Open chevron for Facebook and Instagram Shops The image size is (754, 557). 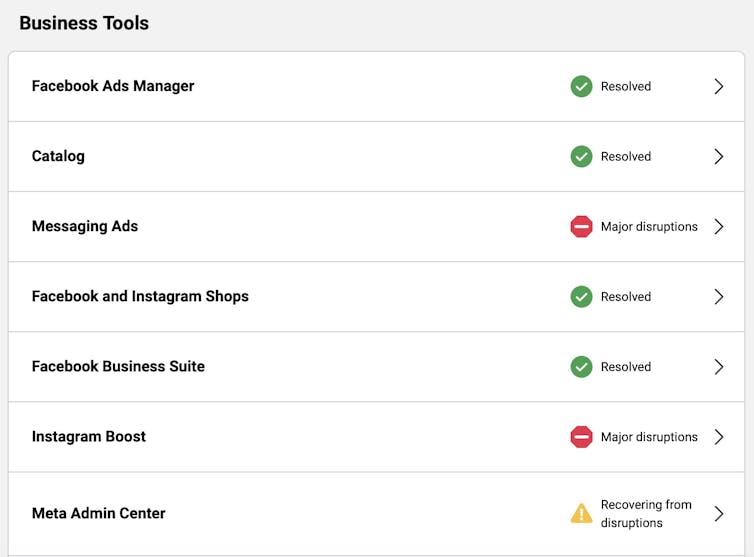coord(718,297)
